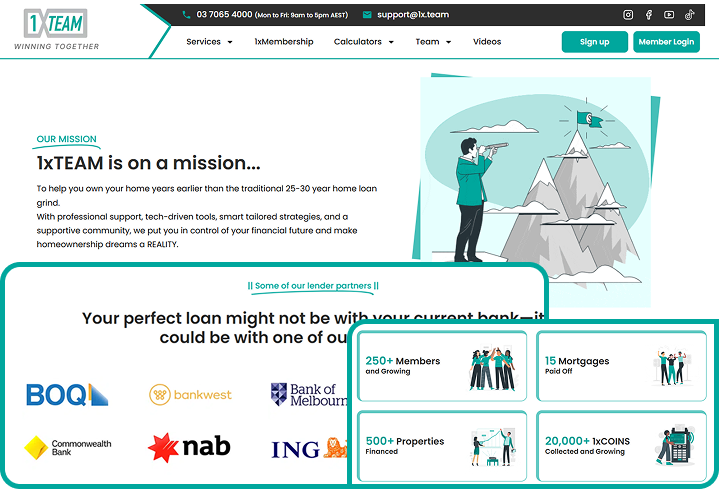Open the Instagram social icon

pyautogui.click(x=628, y=15)
